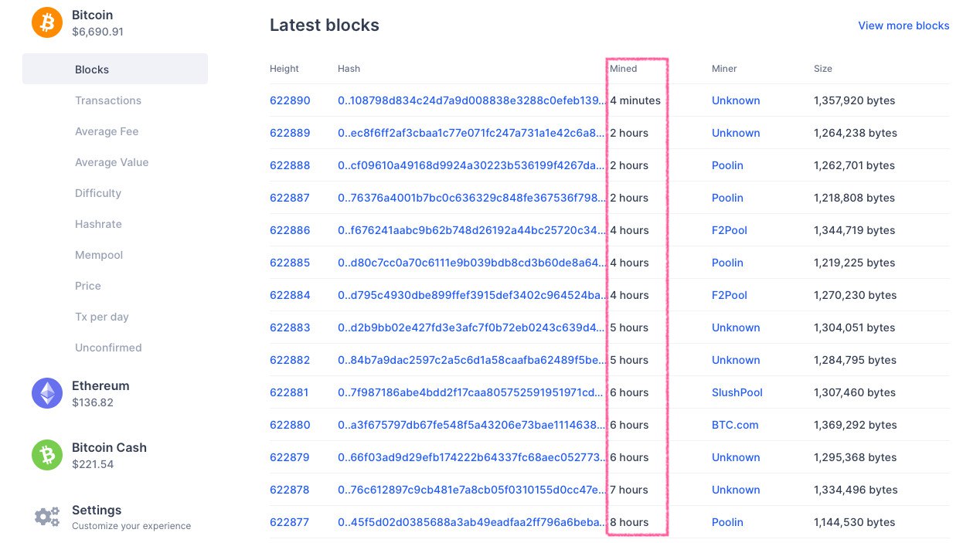Select Tx per day in sidebar

pyautogui.click(x=102, y=317)
